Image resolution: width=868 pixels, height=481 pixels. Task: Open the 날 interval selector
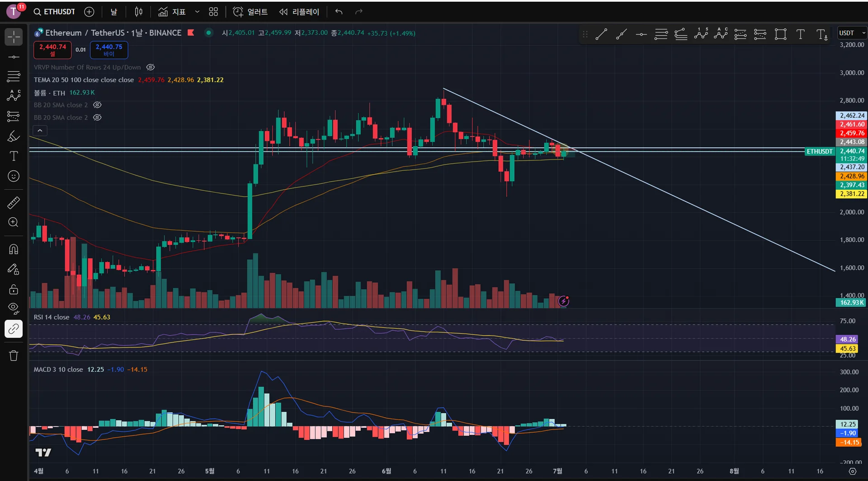coord(114,12)
